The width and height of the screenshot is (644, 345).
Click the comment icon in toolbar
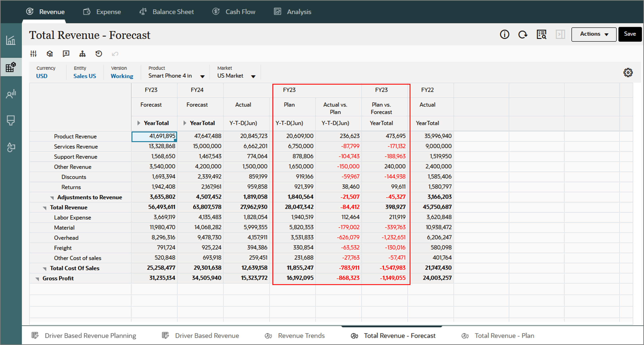[x=66, y=54]
